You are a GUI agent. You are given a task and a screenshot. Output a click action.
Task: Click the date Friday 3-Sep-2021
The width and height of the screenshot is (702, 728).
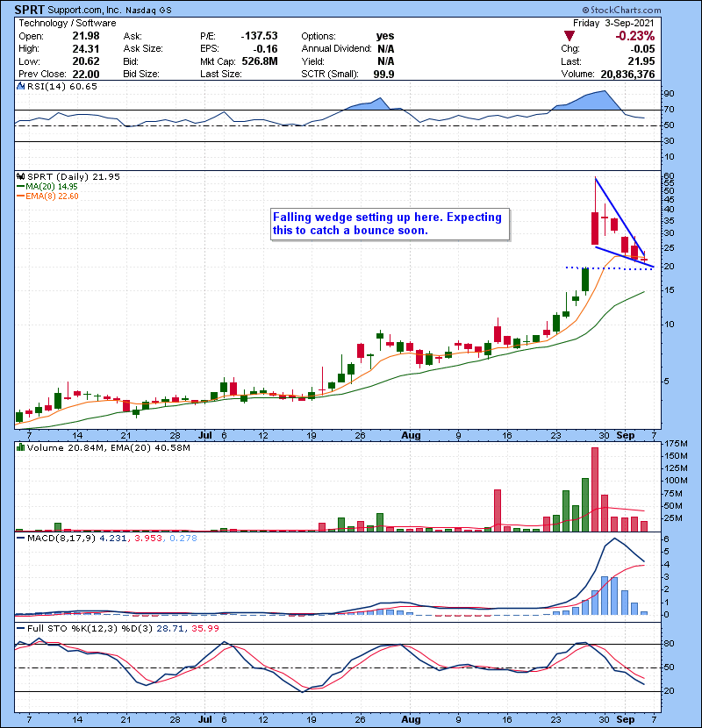coord(613,23)
